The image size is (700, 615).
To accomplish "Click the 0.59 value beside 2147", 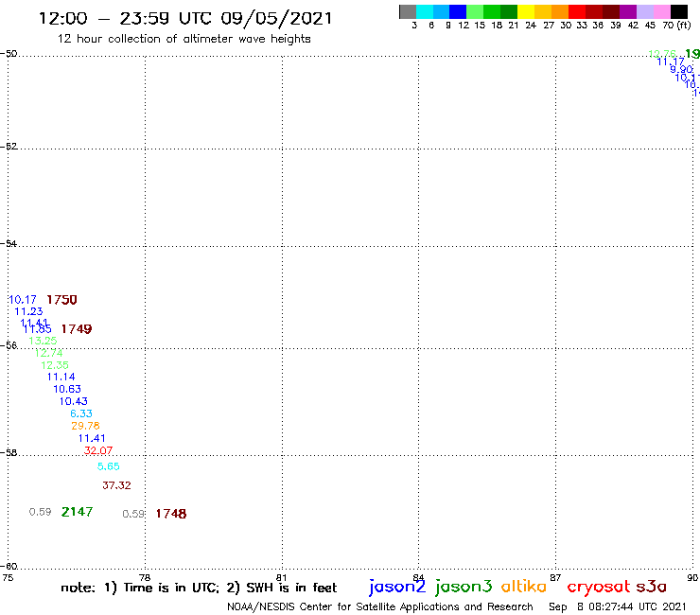I will pos(40,512).
